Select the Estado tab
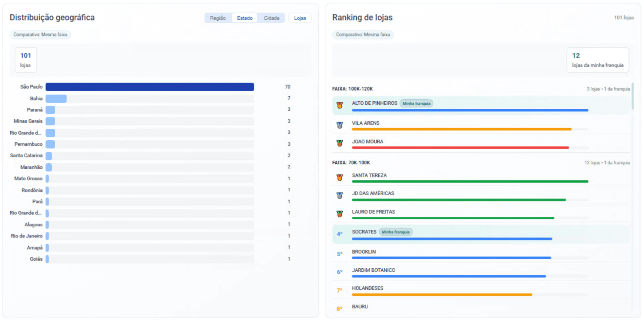Image resolution: width=644 pixels, height=322 pixels. 245,18
